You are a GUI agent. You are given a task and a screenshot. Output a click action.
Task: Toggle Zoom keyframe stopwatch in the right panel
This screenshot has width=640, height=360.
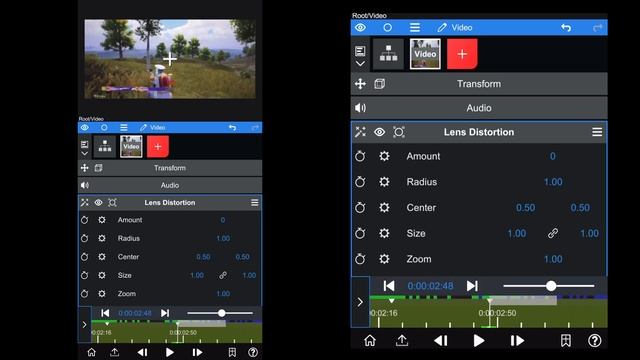[x=360, y=259]
